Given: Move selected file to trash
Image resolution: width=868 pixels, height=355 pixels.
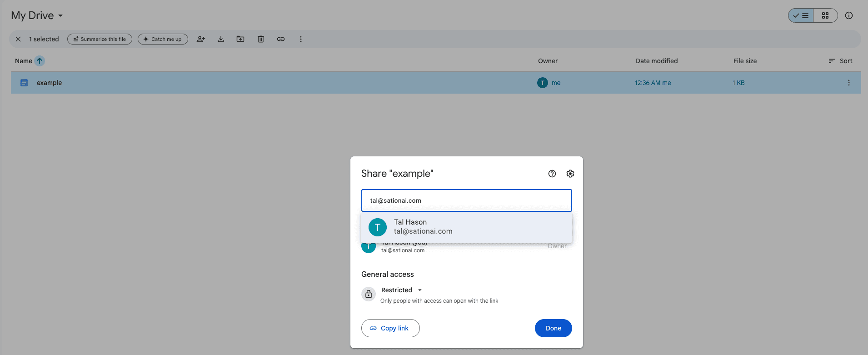Looking at the screenshot, I should coord(260,39).
